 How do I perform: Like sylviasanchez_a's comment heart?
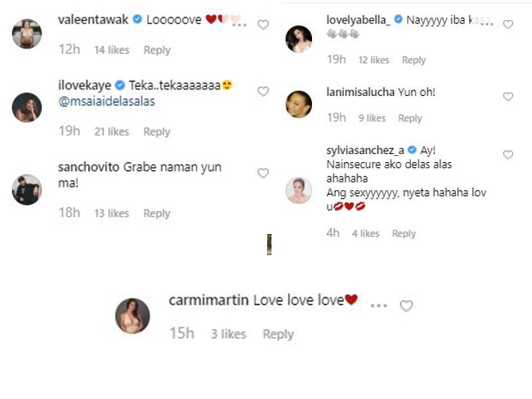(508, 155)
